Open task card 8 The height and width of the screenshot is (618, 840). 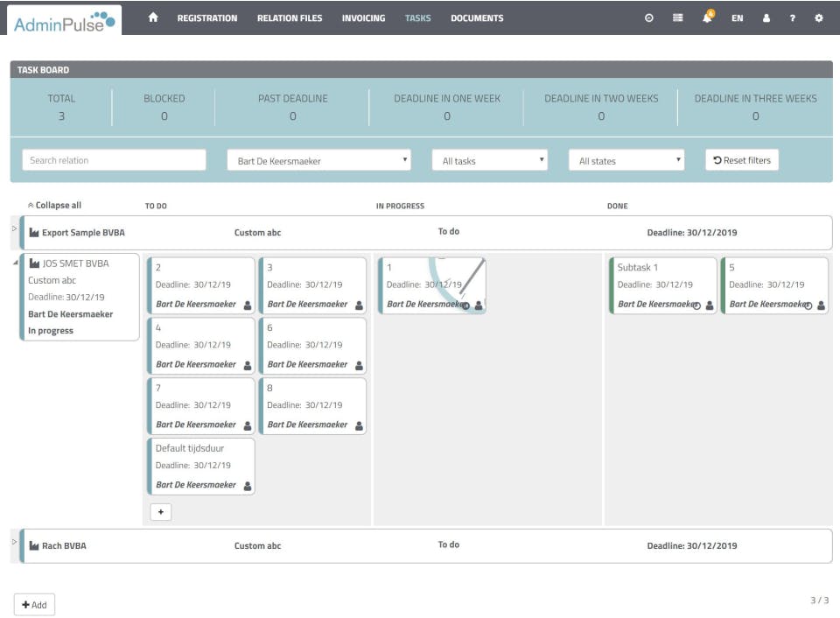[x=312, y=406]
